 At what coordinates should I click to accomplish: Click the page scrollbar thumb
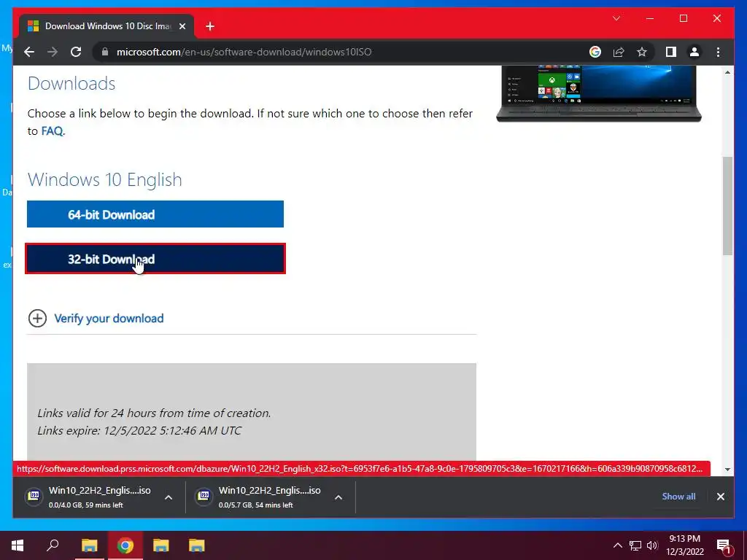(727, 206)
